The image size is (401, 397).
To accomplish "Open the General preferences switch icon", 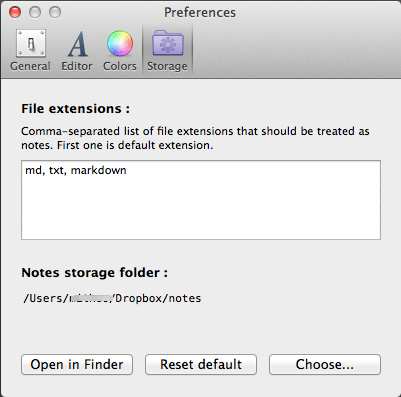I will click(31, 43).
